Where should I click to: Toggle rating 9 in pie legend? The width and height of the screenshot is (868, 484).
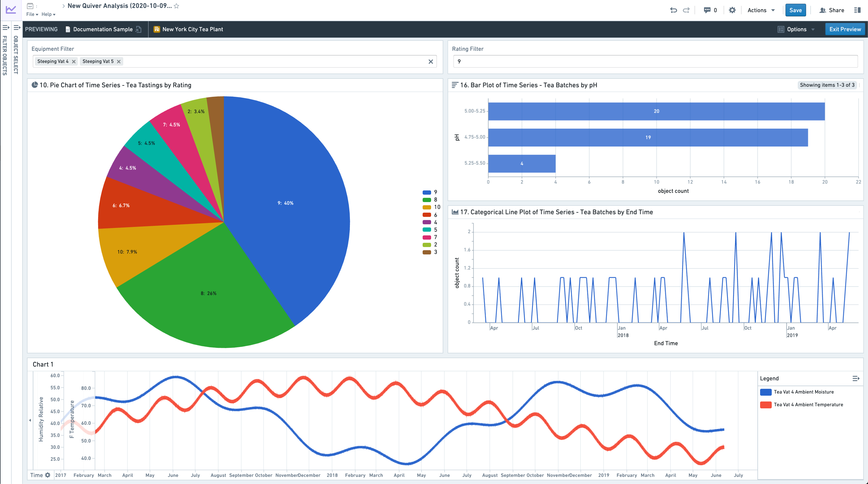click(x=430, y=192)
